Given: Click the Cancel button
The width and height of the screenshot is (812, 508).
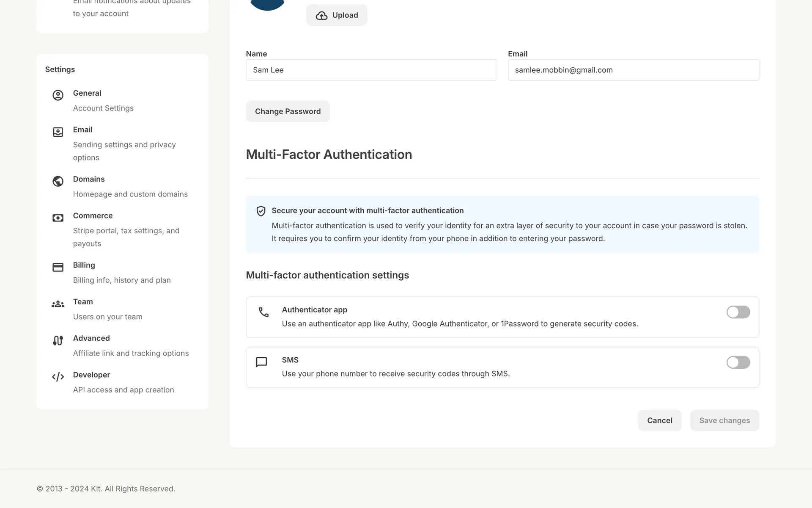Looking at the screenshot, I should click(659, 420).
